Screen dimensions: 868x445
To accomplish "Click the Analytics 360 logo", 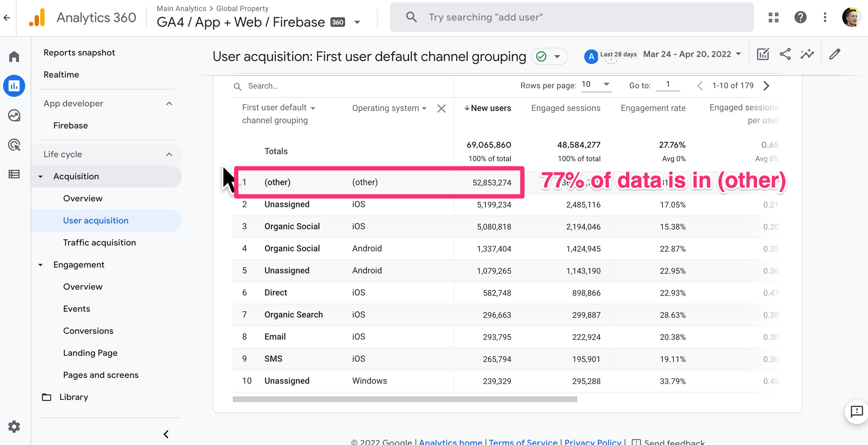I will tap(82, 17).
